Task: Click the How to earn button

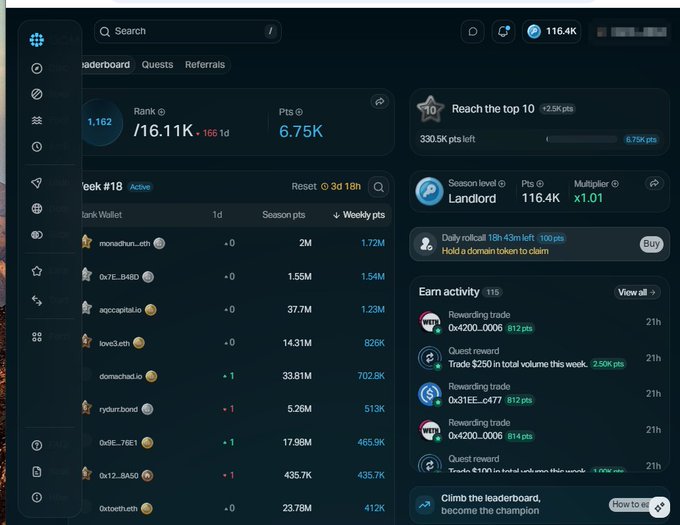Action: (630, 505)
